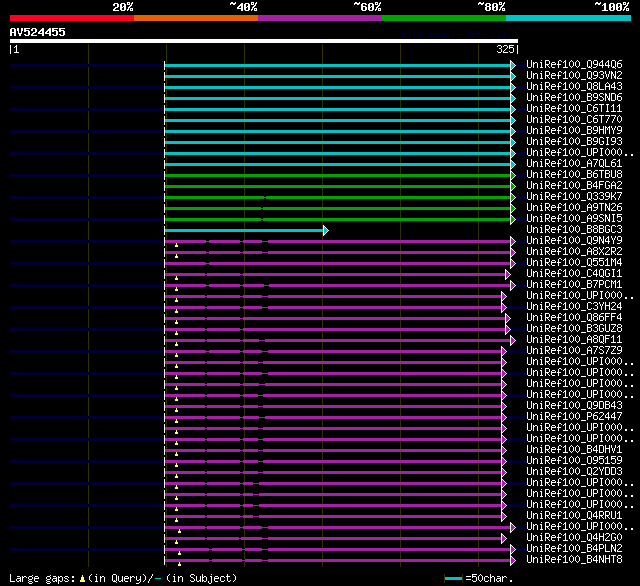Click the arrowhead ending the UniRef100_A8QF11 bar
The width and height of the screenshot is (640, 586).
[513, 341]
